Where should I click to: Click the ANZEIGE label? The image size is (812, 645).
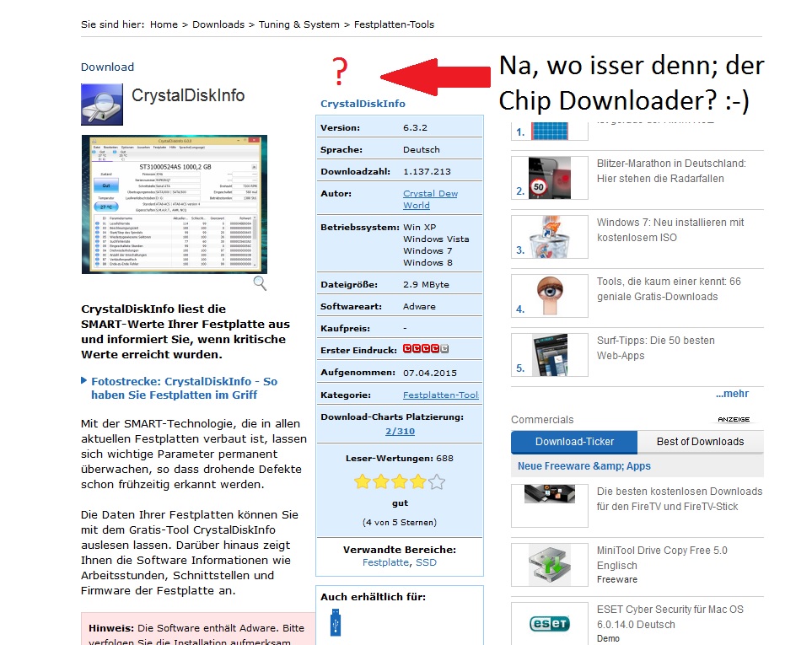click(734, 419)
